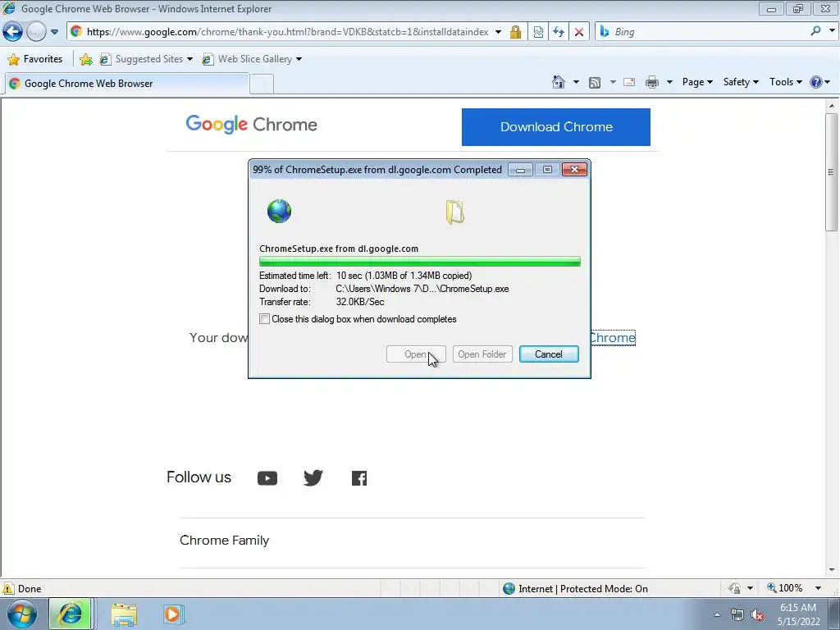The image size is (840, 630).
Task: Click the status bar privacy icon
Action: (x=734, y=588)
